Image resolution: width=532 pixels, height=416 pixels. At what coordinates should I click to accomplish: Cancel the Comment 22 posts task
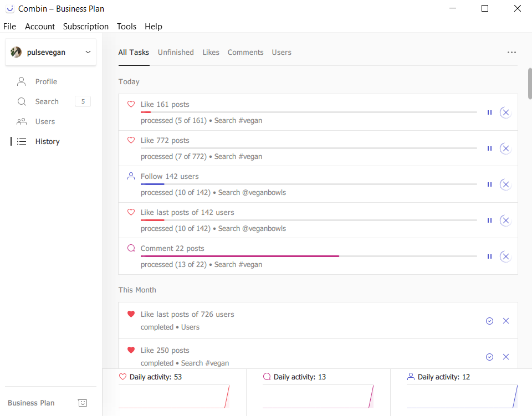pyautogui.click(x=505, y=256)
